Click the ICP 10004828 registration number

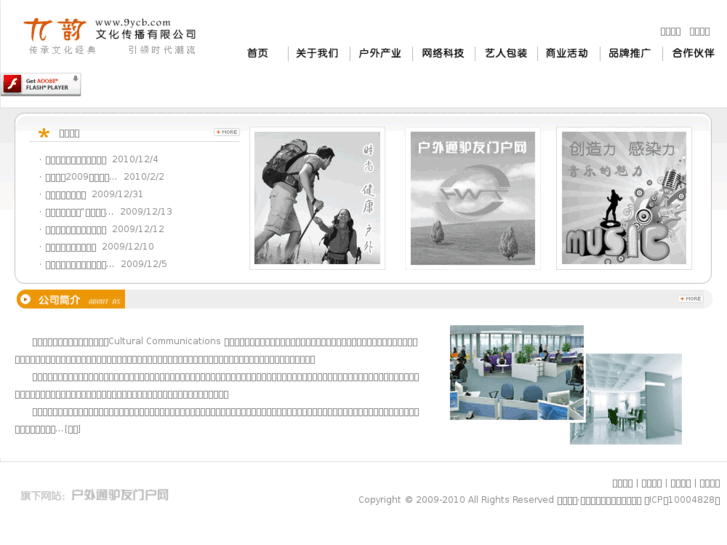pyautogui.click(x=682, y=500)
